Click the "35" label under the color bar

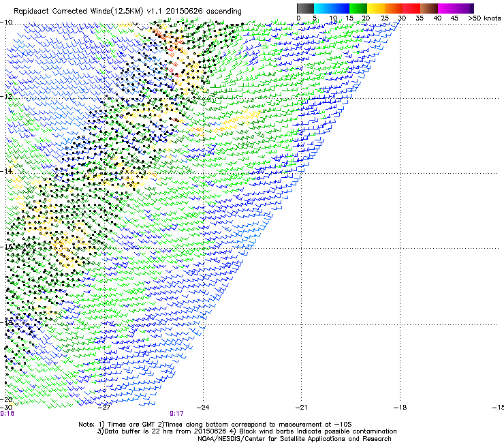point(420,18)
